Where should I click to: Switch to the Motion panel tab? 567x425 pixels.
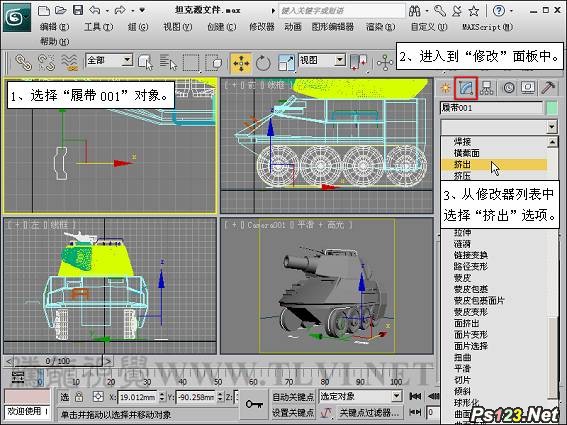pos(508,88)
